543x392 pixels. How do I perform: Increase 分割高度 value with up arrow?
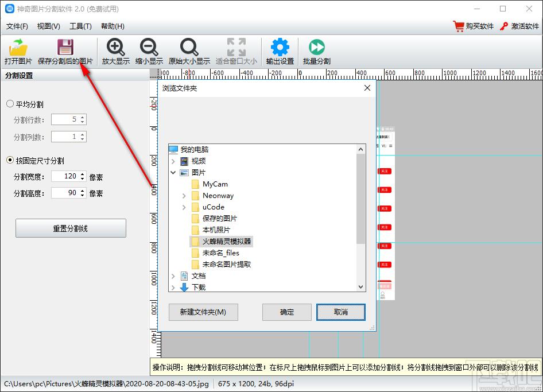pyautogui.click(x=83, y=191)
